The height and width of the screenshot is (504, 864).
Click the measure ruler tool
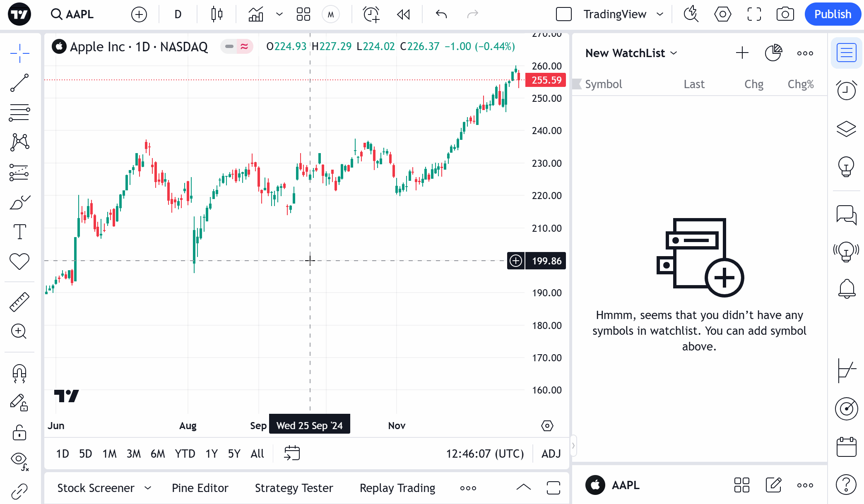pos(19,302)
